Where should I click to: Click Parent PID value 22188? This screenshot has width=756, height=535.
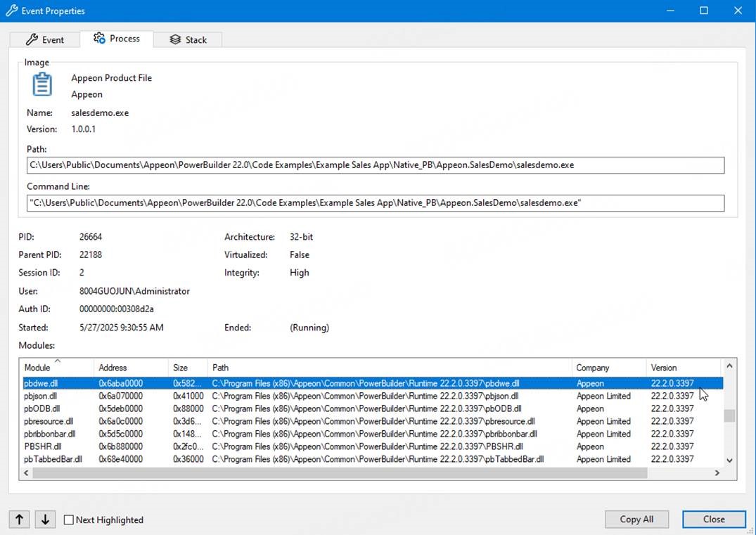[91, 254]
